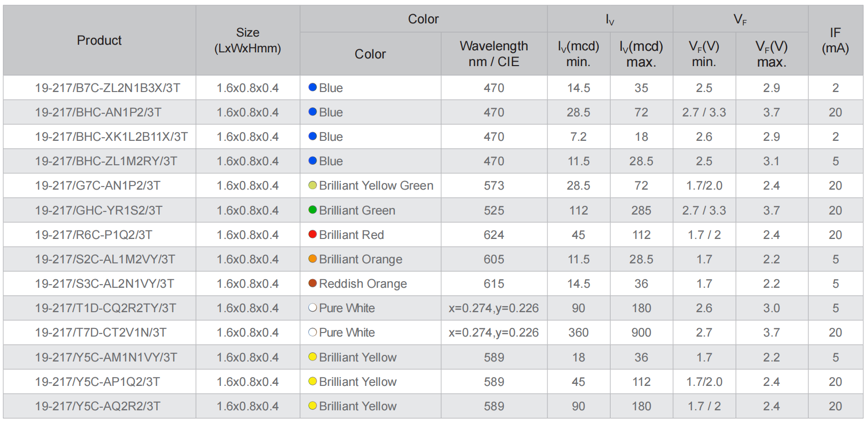
Task: Click the green dot beside Brilliant Green
Action: coord(313,210)
